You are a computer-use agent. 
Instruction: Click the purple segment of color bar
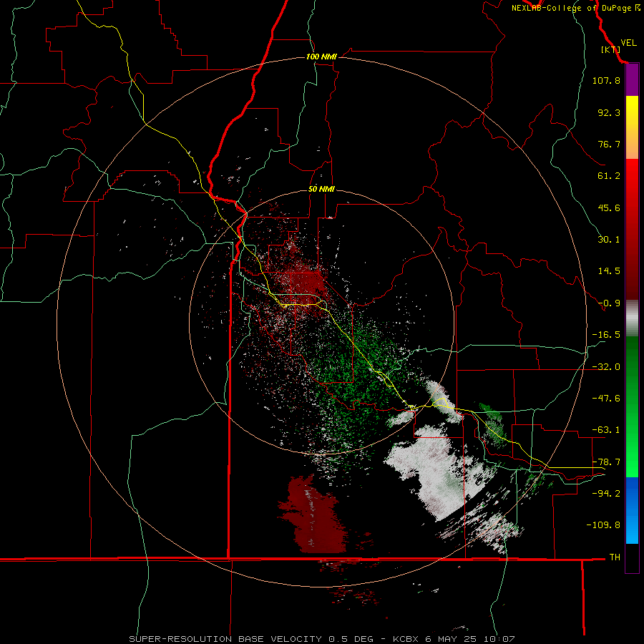pos(632,80)
